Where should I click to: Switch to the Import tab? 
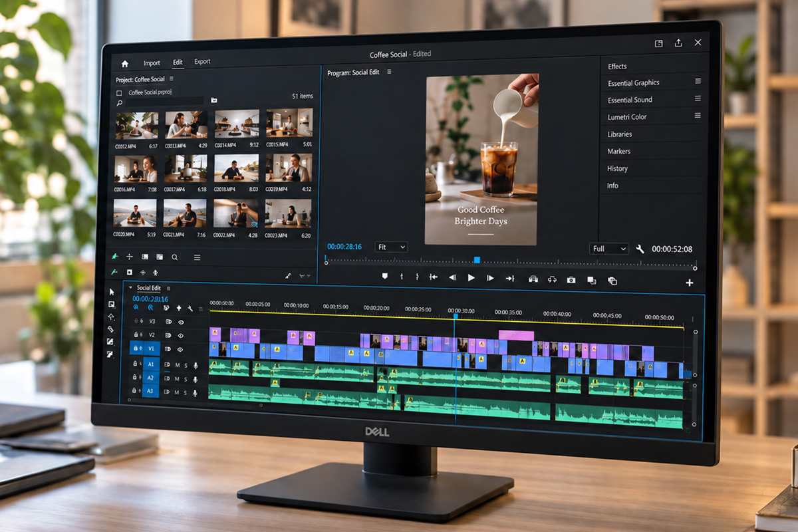[x=152, y=63]
